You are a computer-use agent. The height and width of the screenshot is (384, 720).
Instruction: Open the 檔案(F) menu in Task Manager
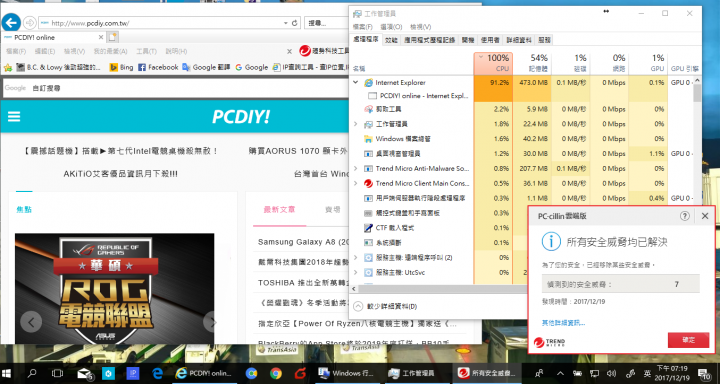point(363,27)
